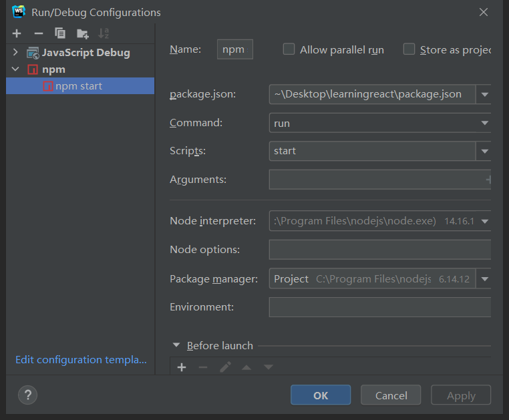
Task: Open the package.json path dropdown
Action: point(484,94)
